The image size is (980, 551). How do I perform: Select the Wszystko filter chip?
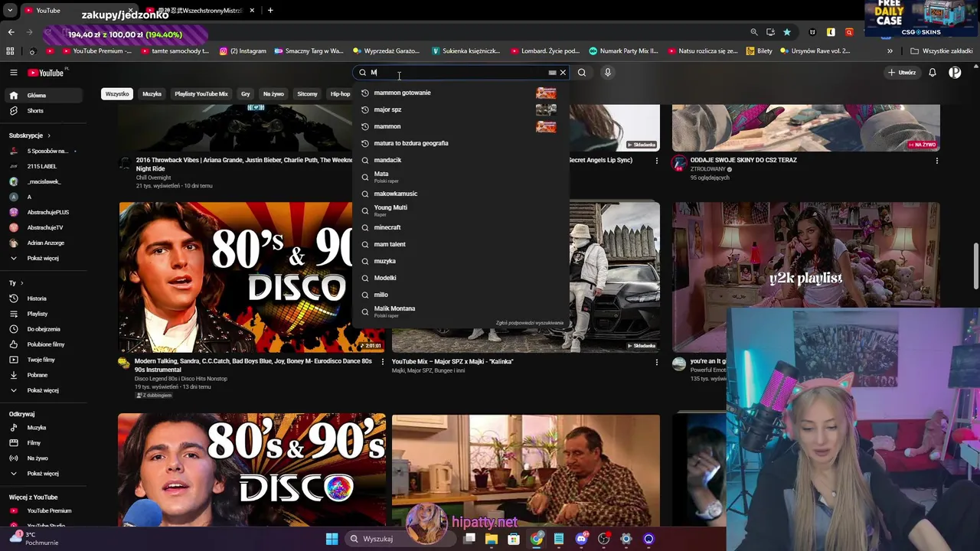117,94
